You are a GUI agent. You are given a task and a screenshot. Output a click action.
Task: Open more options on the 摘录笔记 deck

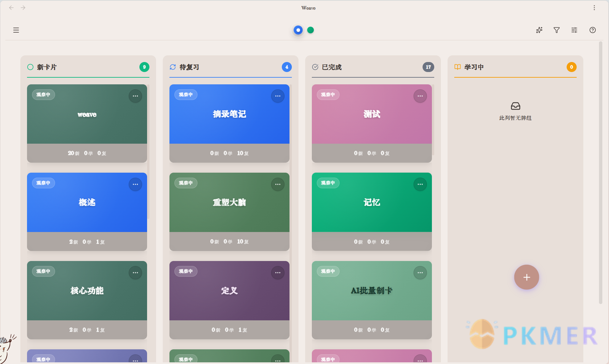tap(278, 96)
